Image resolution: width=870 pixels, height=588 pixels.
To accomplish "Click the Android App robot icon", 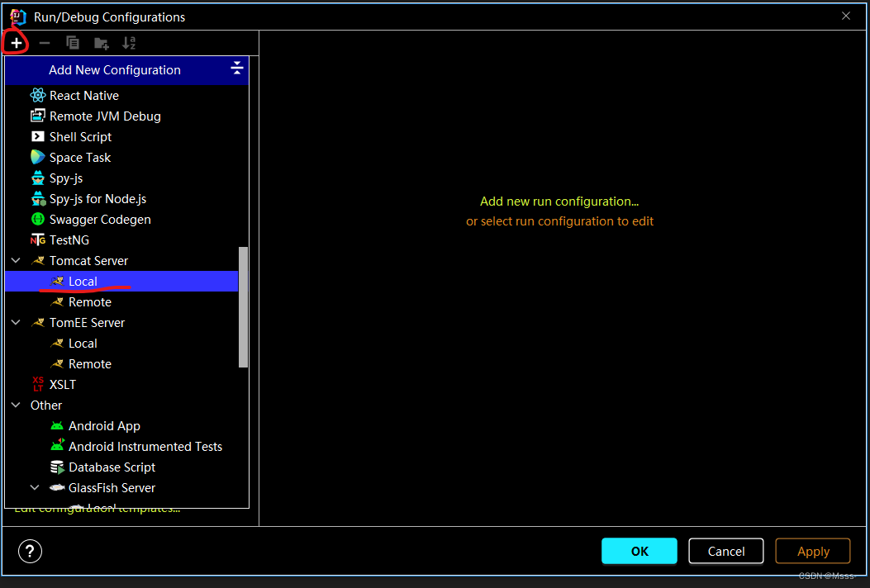I will coord(56,426).
